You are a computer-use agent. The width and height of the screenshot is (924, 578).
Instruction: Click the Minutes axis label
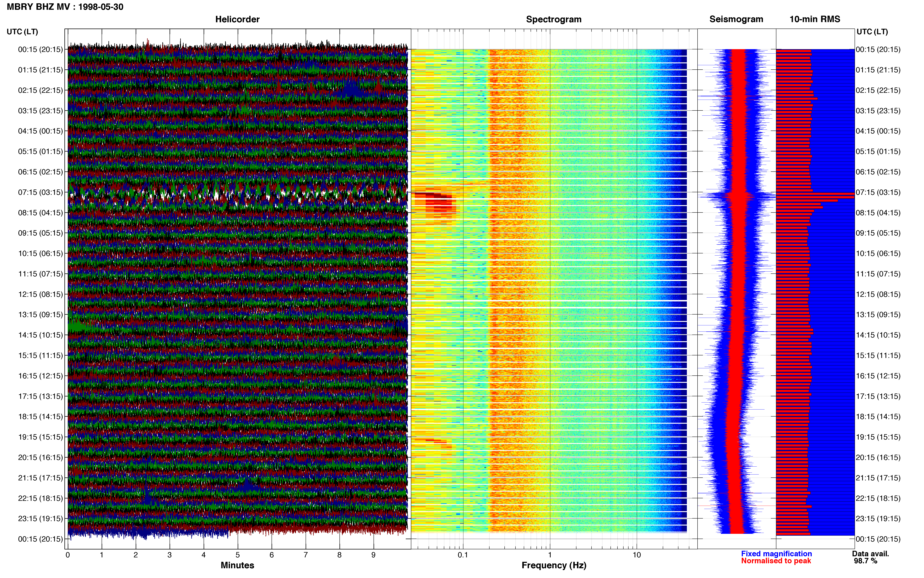pos(237,565)
